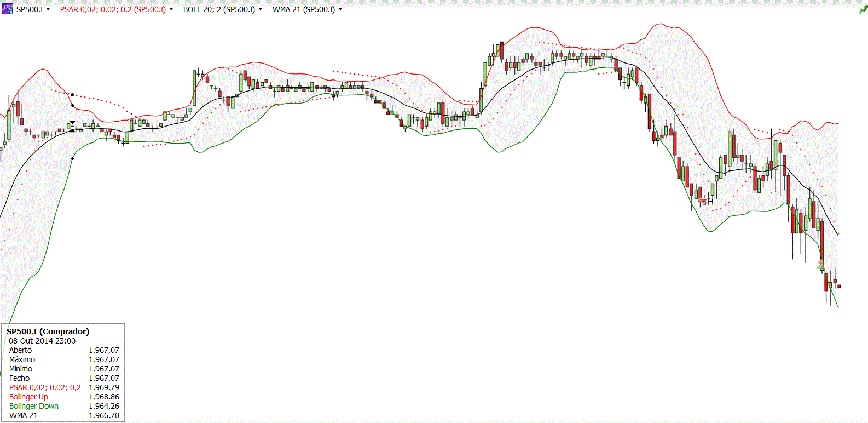Open the SP500.I symbol dropdown arrow

click(48, 9)
